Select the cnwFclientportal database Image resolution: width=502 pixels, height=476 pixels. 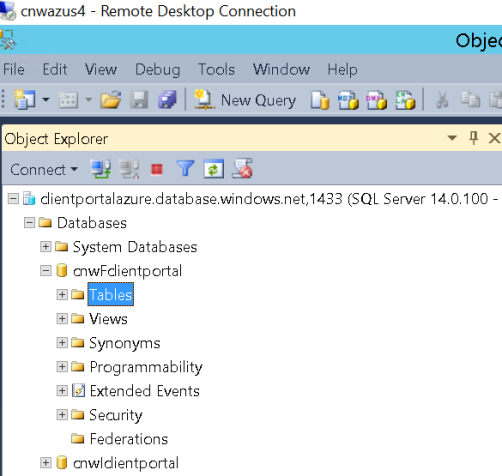[127, 271]
